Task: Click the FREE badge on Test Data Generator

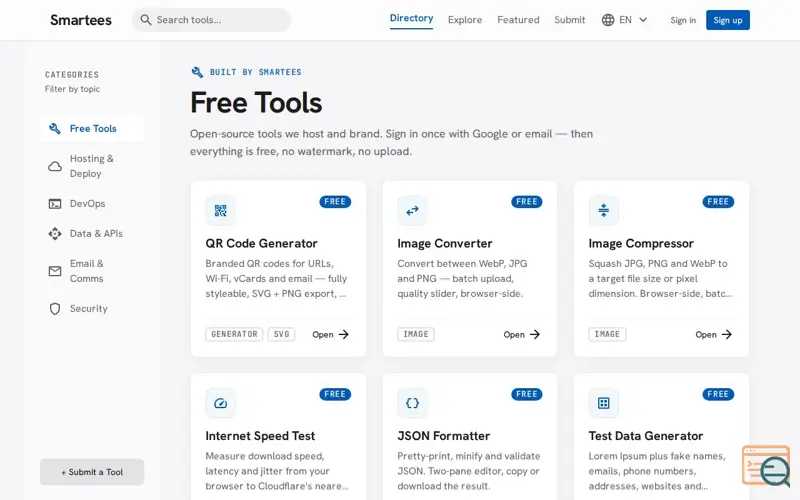Action: (718, 394)
